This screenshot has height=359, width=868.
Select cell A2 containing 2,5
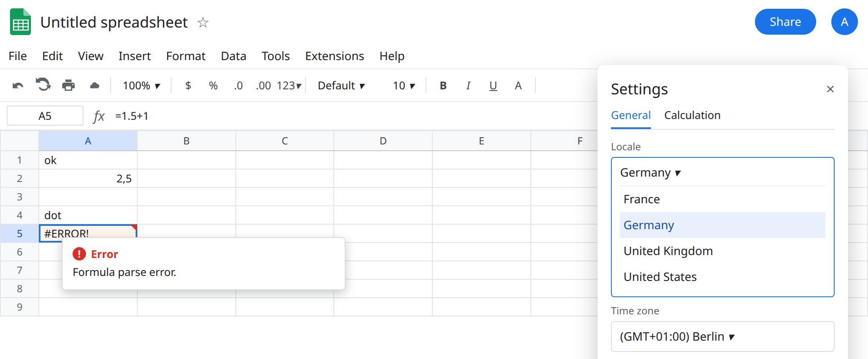pyautogui.click(x=88, y=178)
